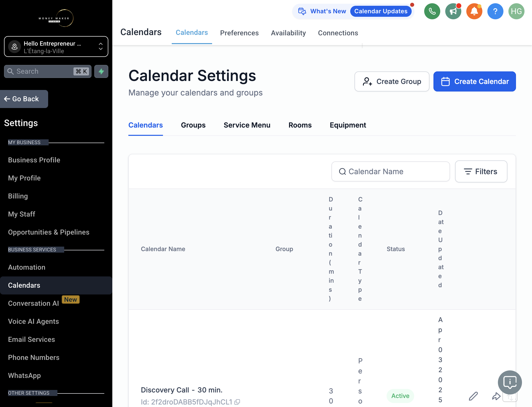This screenshot has height=407, width=532.
Task: Select the Equipment sub-tab
Action: point(348,125)
